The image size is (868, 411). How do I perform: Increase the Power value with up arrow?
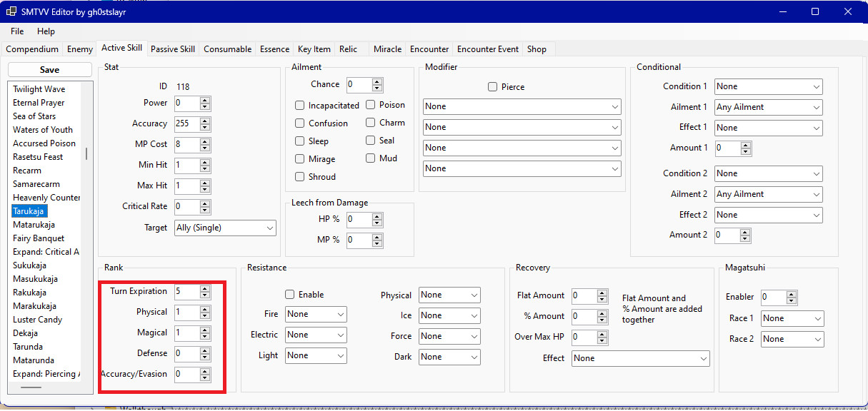205,101
